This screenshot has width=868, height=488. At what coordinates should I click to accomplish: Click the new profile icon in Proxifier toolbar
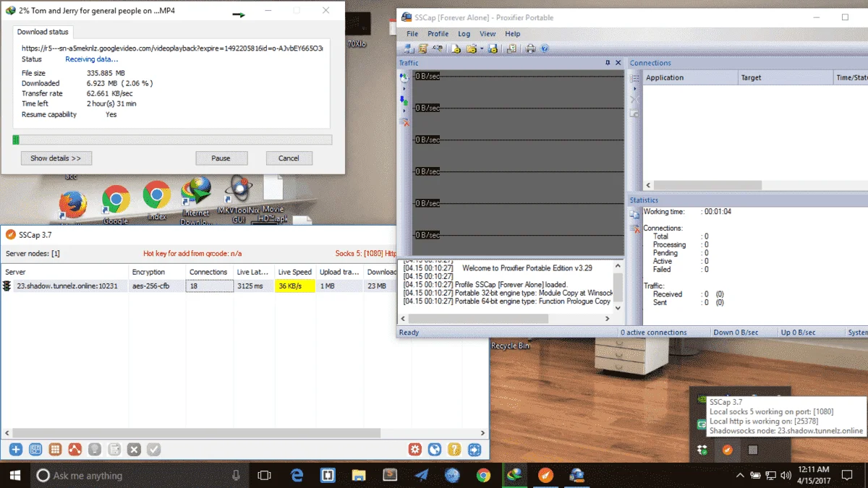tap(456, 48)
